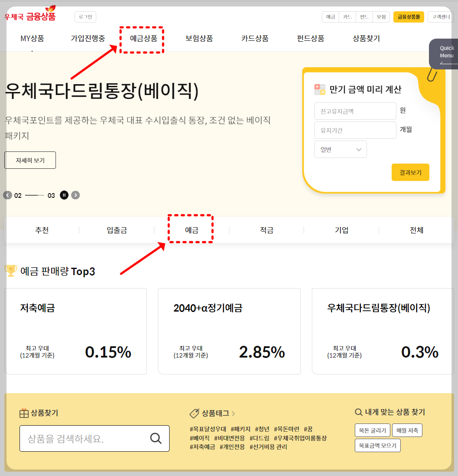Image resolution: width=458 pixels, height=476 pixels.
Task: Select the #선거비용 관리 tag
Action: pos(268,447)
